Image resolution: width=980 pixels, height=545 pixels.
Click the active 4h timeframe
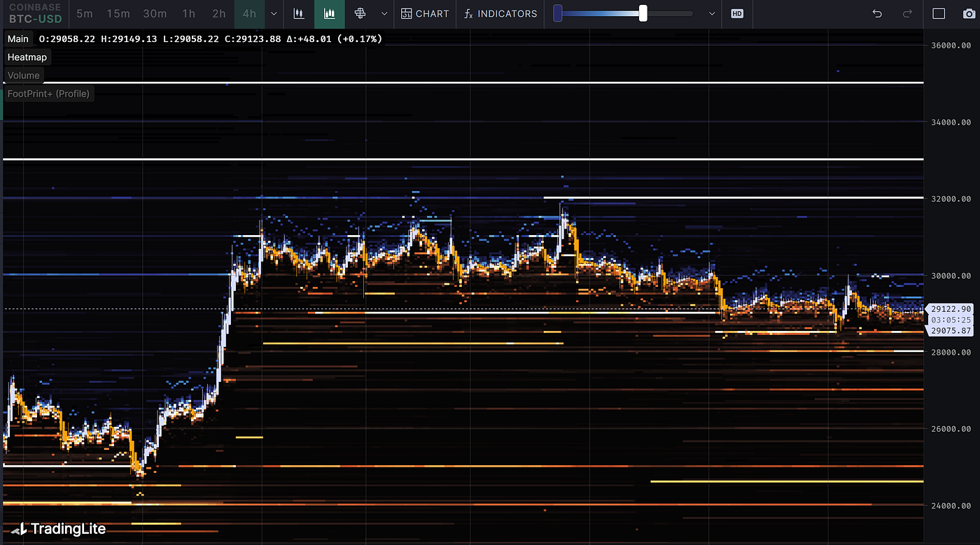click(x=249, y=13)
